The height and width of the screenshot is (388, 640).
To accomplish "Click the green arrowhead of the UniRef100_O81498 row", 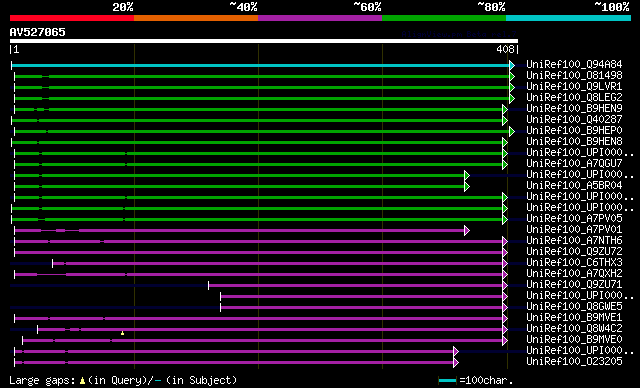I will pyautogui.click(x=512, y=76).
